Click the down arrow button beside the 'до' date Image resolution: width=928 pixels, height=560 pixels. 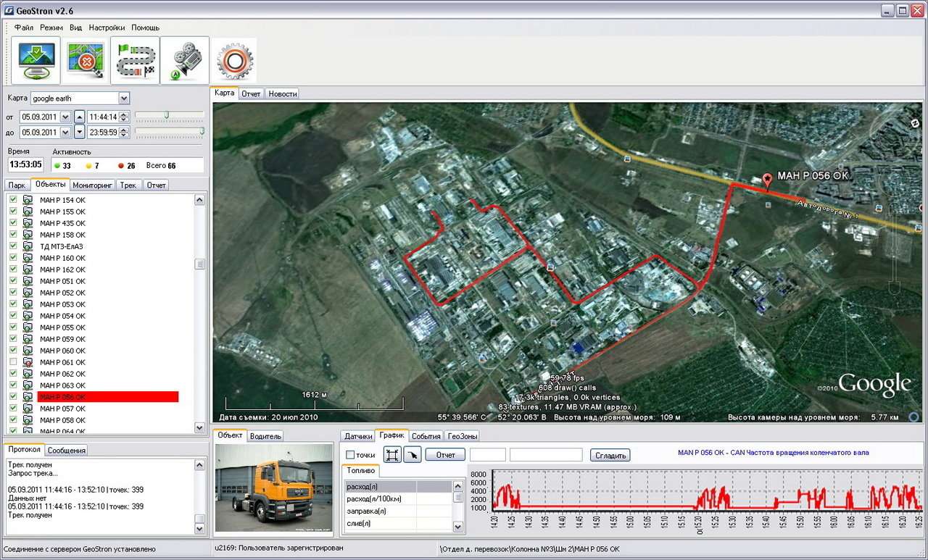(80, 132)
